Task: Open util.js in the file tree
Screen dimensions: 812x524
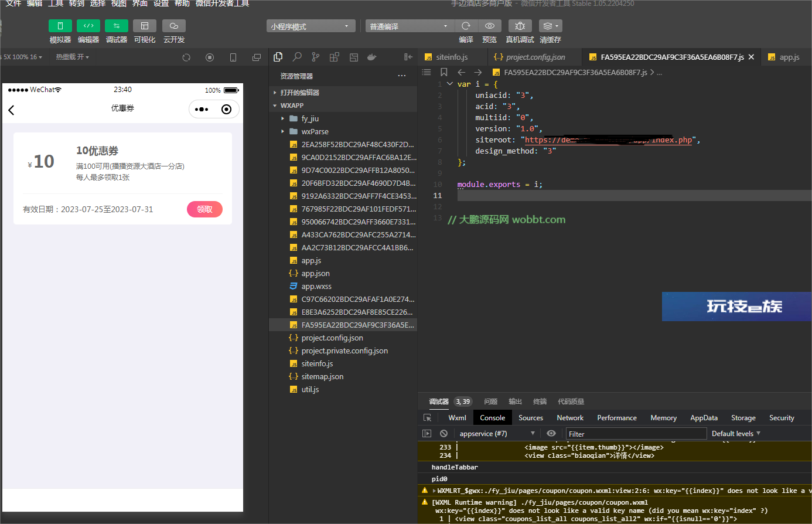Action: (x=343, y=389)
